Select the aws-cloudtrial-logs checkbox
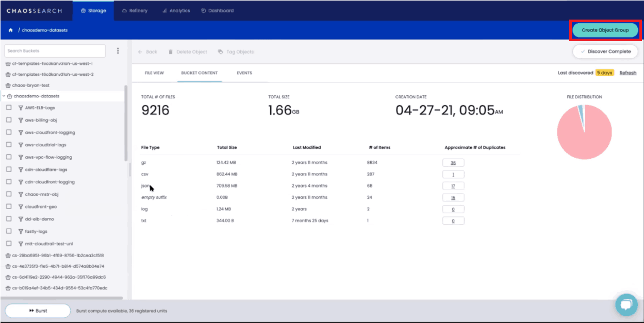The height and width of the screenshot is (323, 644). (x=8, y=145)
